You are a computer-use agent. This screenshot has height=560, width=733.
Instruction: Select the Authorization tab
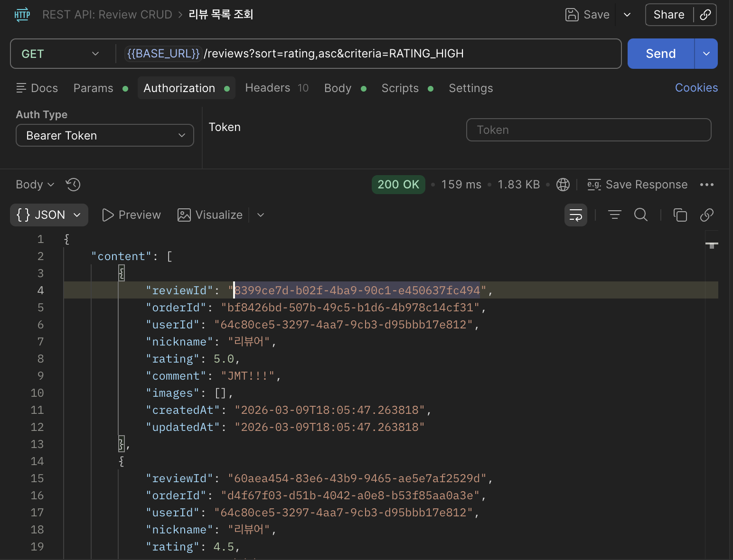click(187, 88)
